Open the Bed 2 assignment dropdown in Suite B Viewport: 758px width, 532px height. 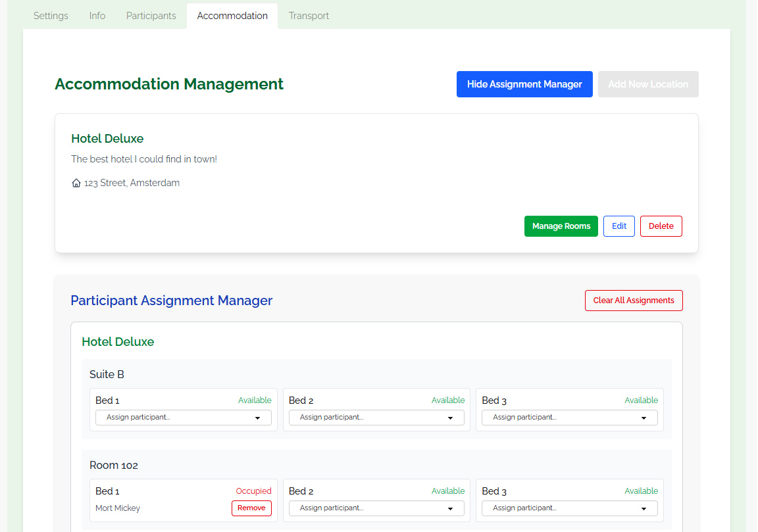pos(376,417)
